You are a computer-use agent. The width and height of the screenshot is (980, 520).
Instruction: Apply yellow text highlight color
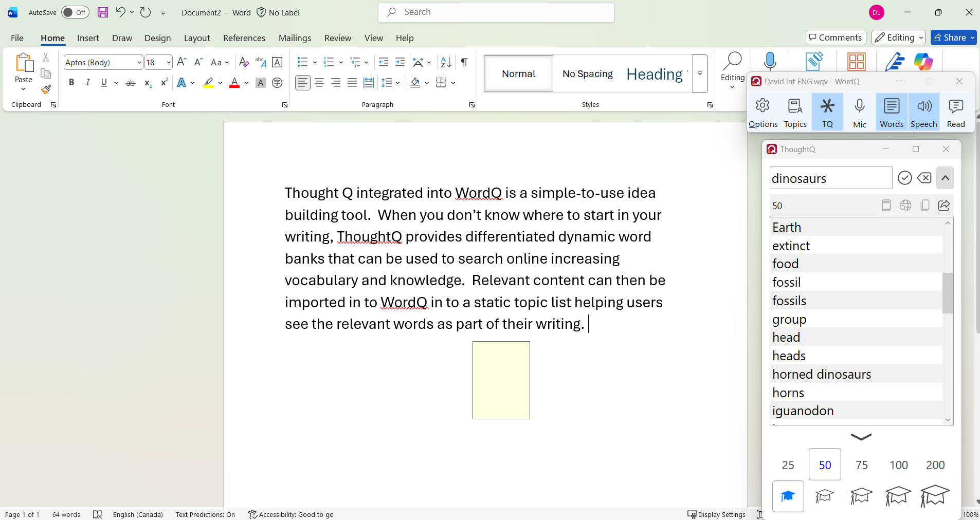pyautogui.click(x=208, y=83)
